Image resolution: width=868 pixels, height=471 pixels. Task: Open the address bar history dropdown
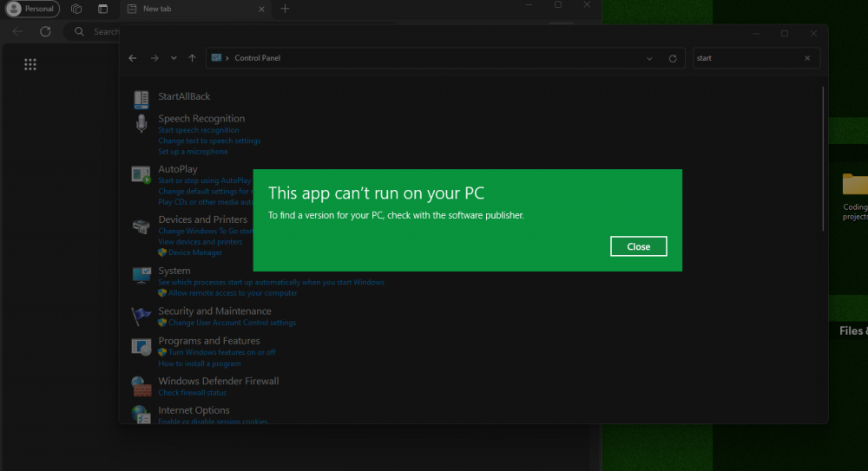coord(649,58)
